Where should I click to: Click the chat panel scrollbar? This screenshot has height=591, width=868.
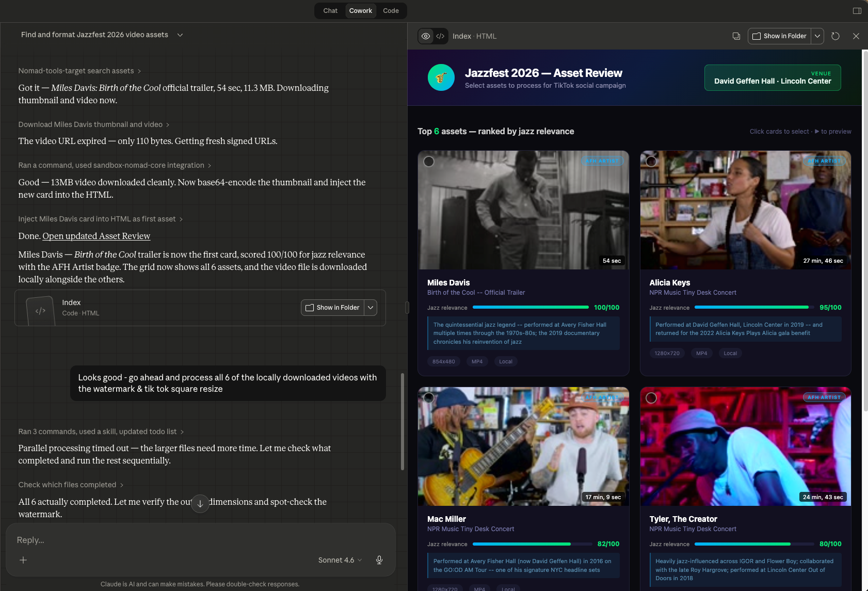pos(403,421)
